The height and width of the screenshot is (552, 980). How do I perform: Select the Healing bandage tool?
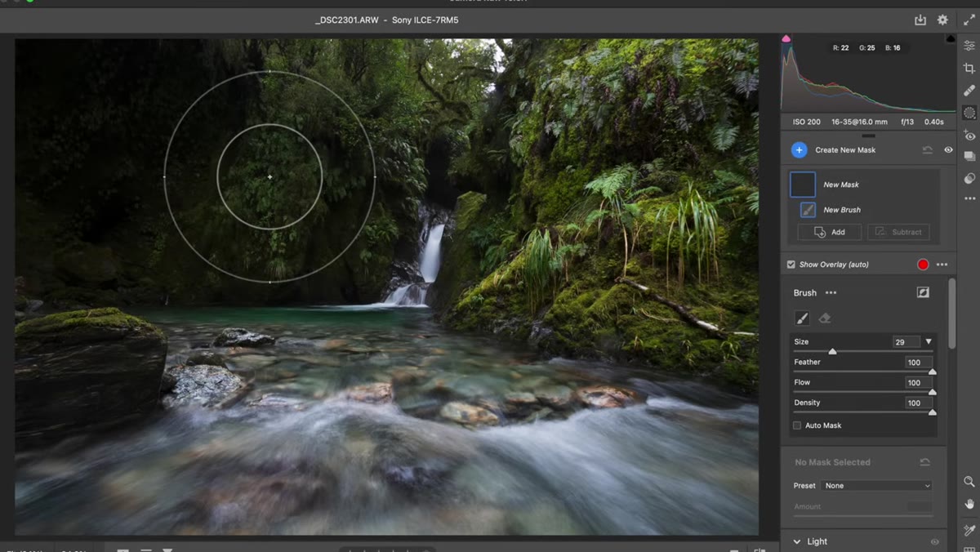[969, 91]
